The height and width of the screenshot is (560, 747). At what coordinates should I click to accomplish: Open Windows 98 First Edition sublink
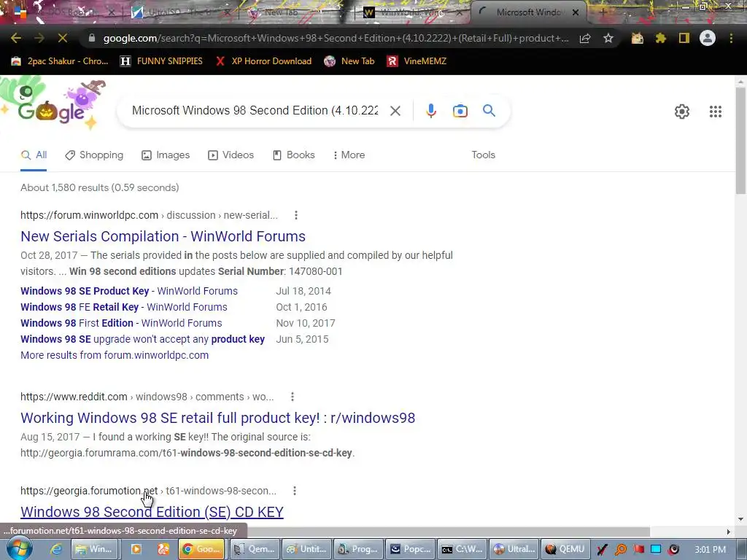121,323
